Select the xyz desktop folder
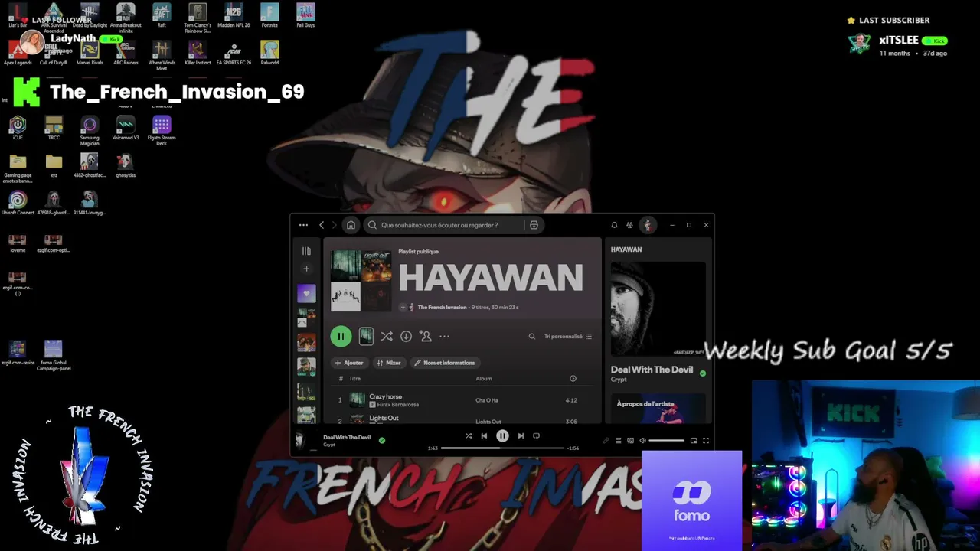The height and width of the screenshot is (551, 980). click(x=54, y=165)
